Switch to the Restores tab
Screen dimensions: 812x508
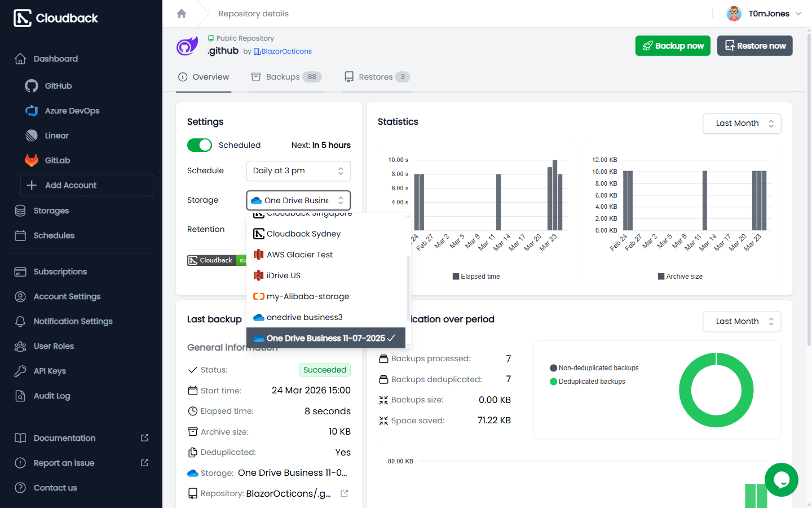(x=377, y=77)
